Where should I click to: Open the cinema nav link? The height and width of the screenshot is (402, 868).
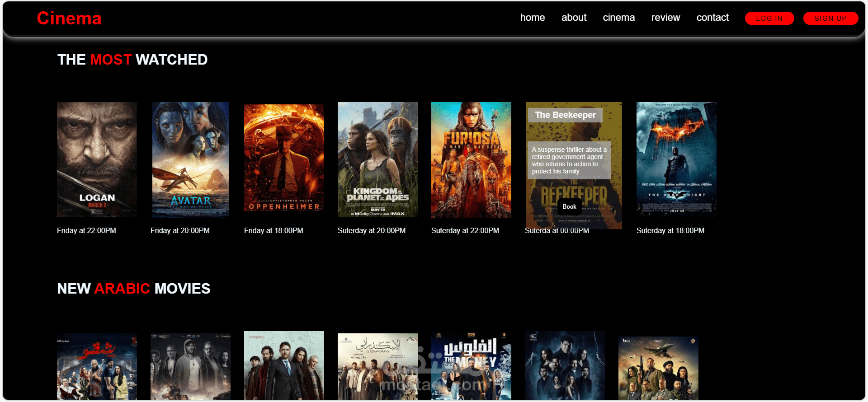[x=618, y=18]
